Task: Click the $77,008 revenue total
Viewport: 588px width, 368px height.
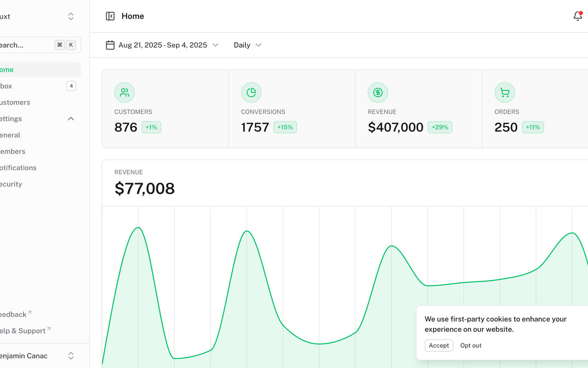Action: click(x=145, y=189)
